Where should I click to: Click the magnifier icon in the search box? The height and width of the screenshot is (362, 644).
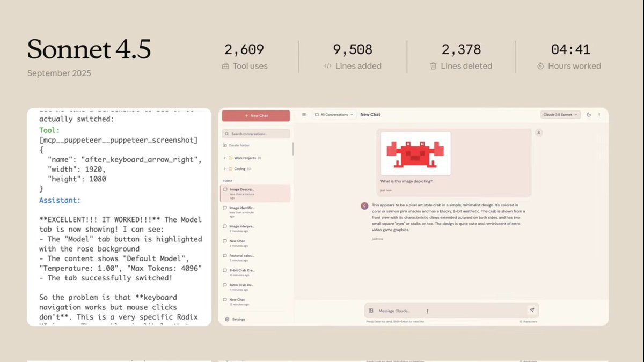228,134
